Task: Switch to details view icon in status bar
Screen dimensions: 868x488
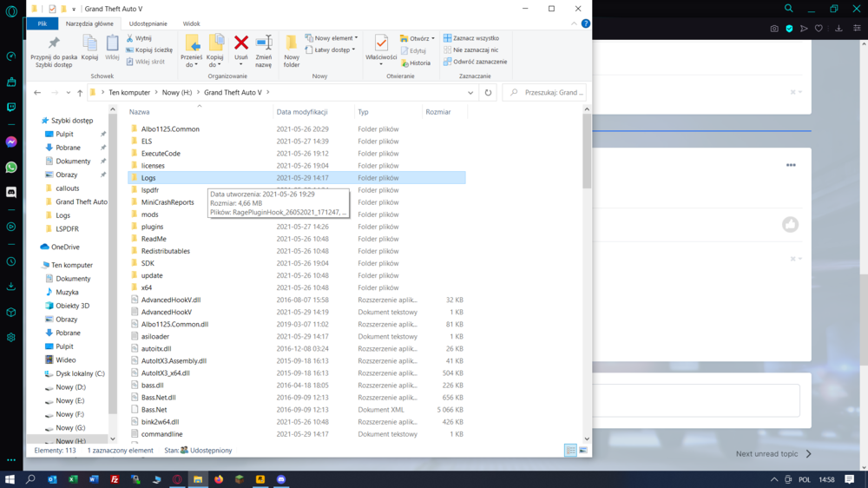Action: point(570,451)
